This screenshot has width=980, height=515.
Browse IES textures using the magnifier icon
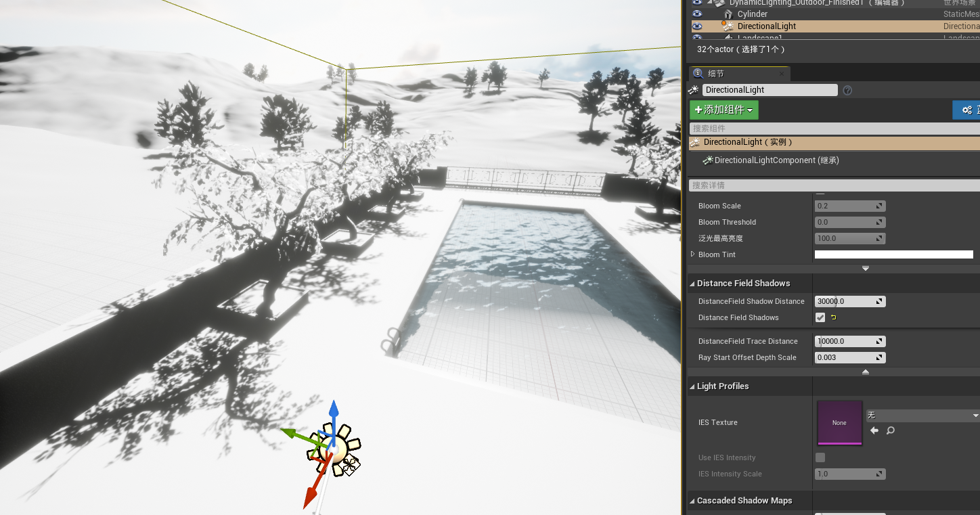click(889, 430)
